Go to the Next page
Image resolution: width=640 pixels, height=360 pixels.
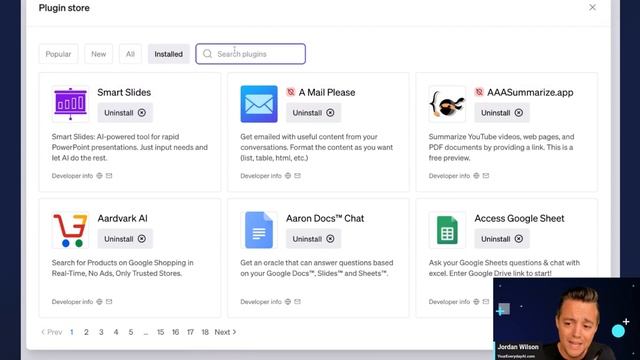click(225, 332)
